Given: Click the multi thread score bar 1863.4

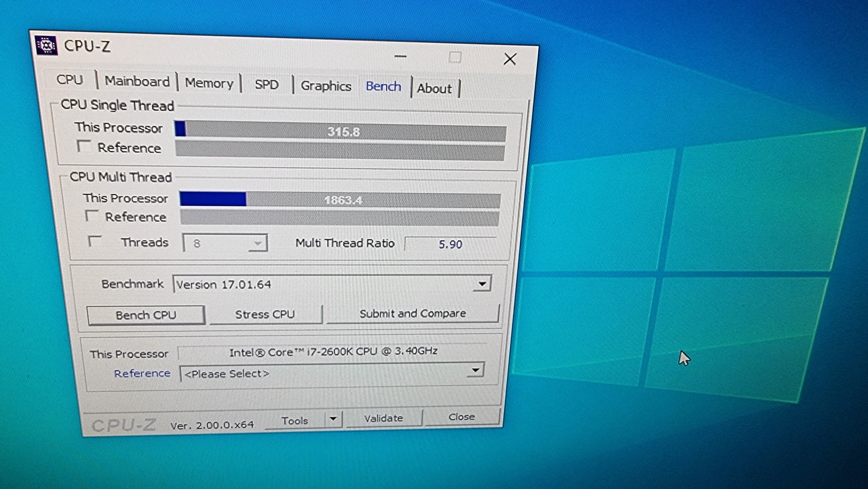Looking at the screenshot, I should pyautogui.click(x=340, y=200).
